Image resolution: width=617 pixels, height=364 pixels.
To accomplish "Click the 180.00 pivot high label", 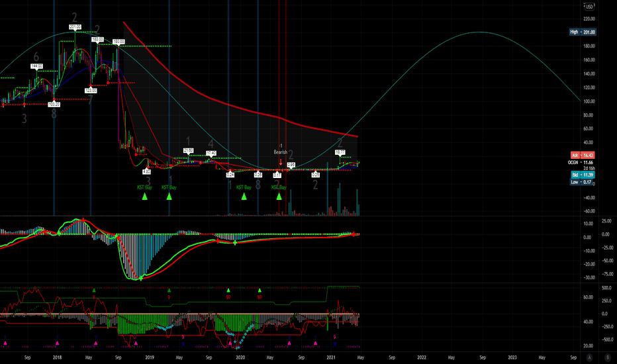I will tap(119, 42).
